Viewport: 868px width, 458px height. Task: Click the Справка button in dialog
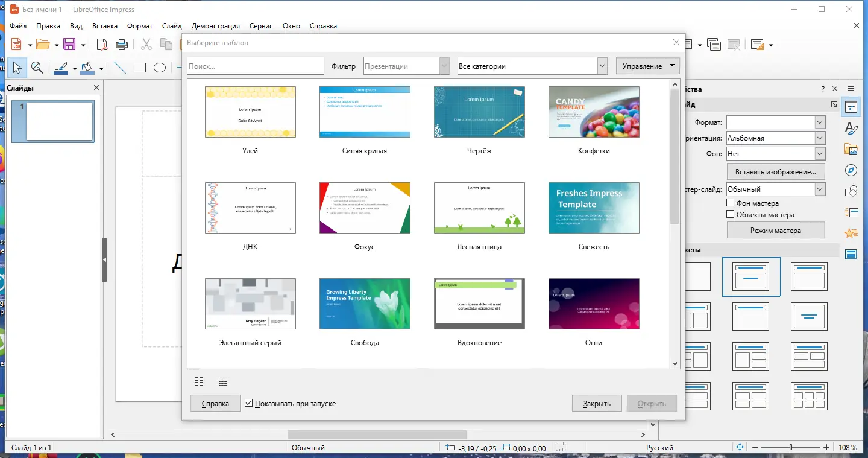[215, 404]
